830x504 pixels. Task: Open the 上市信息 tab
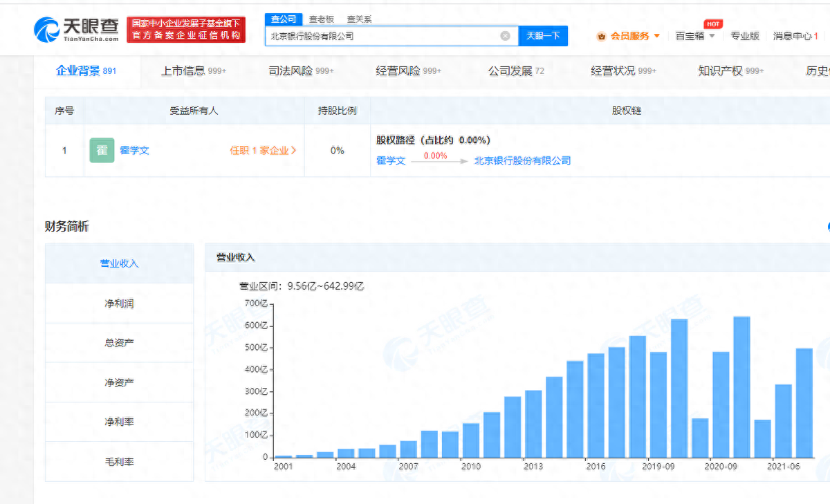194,71
